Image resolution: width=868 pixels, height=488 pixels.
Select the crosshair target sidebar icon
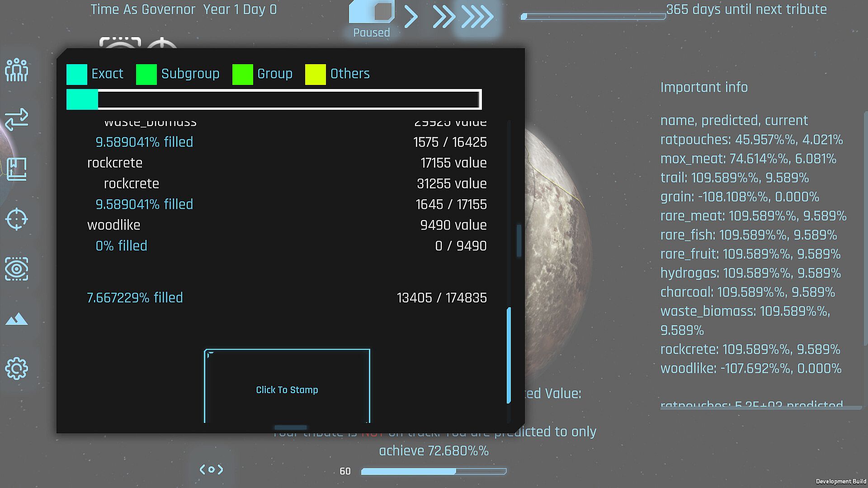click(x=17, y=219)
